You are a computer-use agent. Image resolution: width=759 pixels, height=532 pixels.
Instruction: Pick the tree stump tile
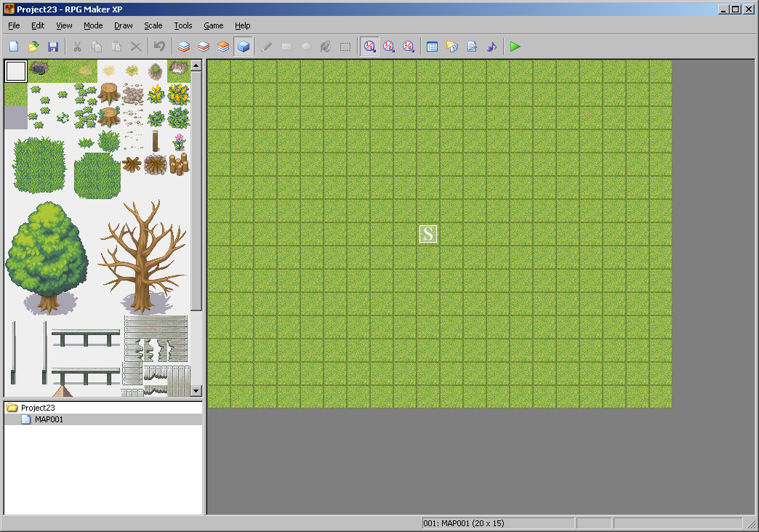(109, 94)
